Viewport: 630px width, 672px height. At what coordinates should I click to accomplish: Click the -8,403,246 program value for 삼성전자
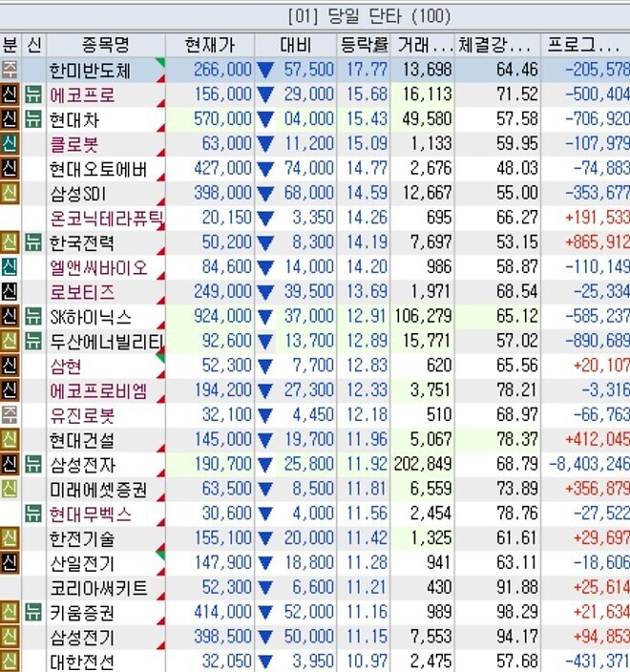click(x=589, y=464)
